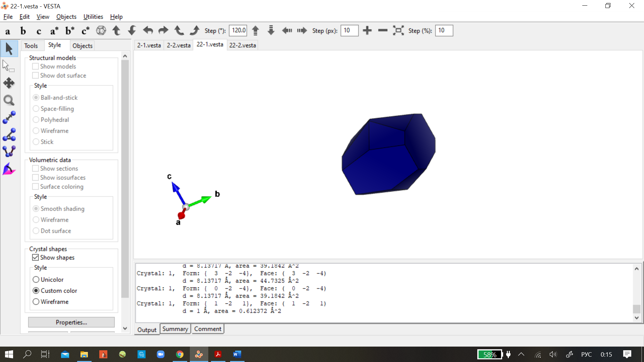Select Custom color crystal shape style
The height and width of the screenshot is (362, 644).
[36, 291]
